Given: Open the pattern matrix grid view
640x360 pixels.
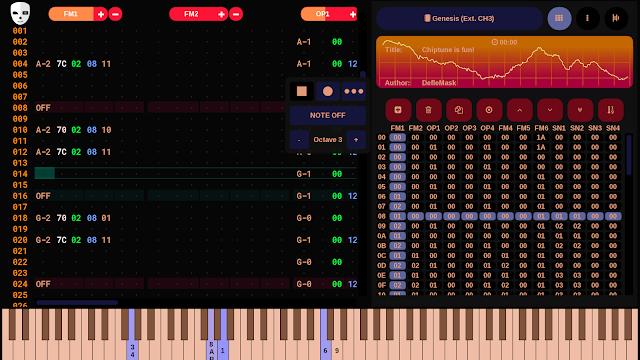Looking at the screenshot, I should click(559, 18).
